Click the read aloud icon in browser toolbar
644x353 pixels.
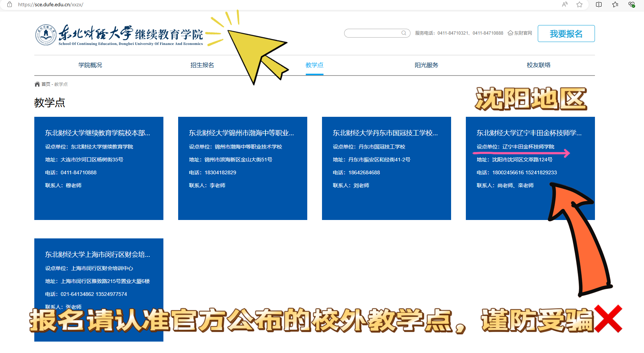tap(565, 4)
